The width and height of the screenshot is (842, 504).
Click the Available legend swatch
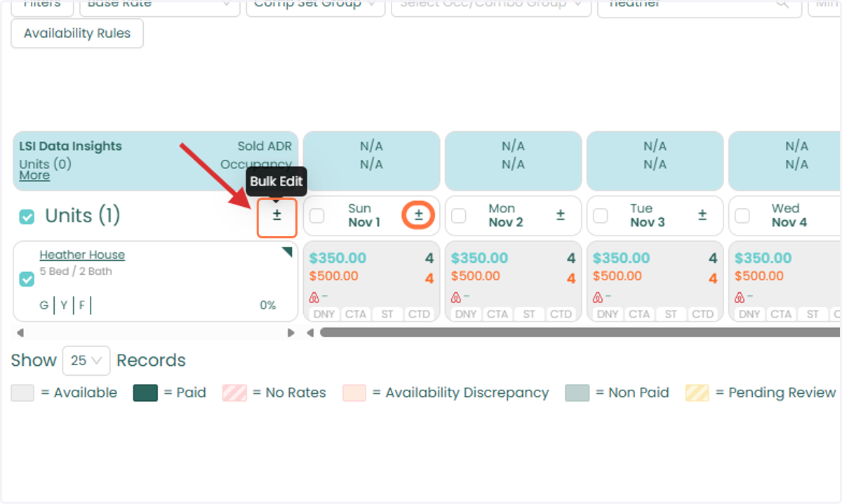point(22,393)
